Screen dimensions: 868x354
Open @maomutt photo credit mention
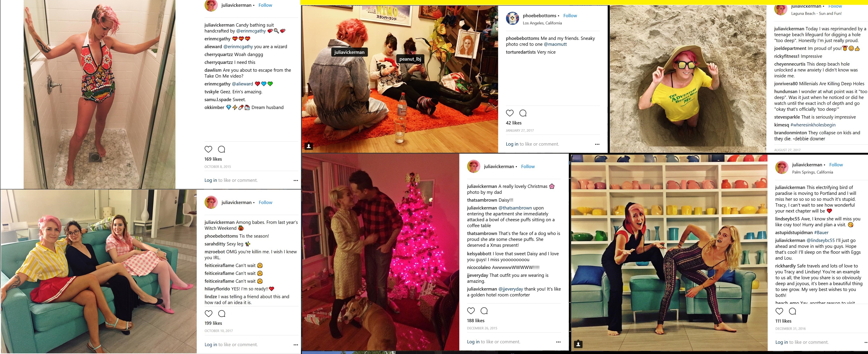pyautogui.click(x=555, y=44)
